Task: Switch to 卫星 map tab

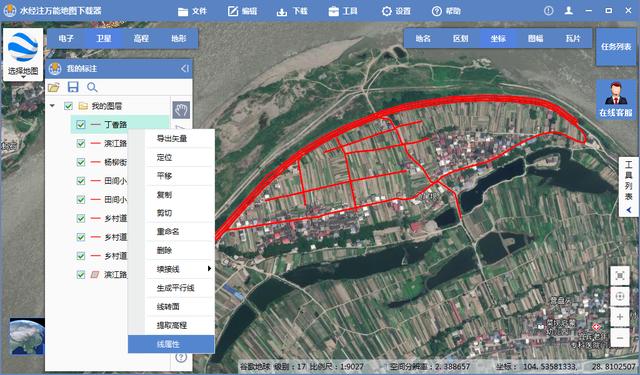Action: point(104,38)
